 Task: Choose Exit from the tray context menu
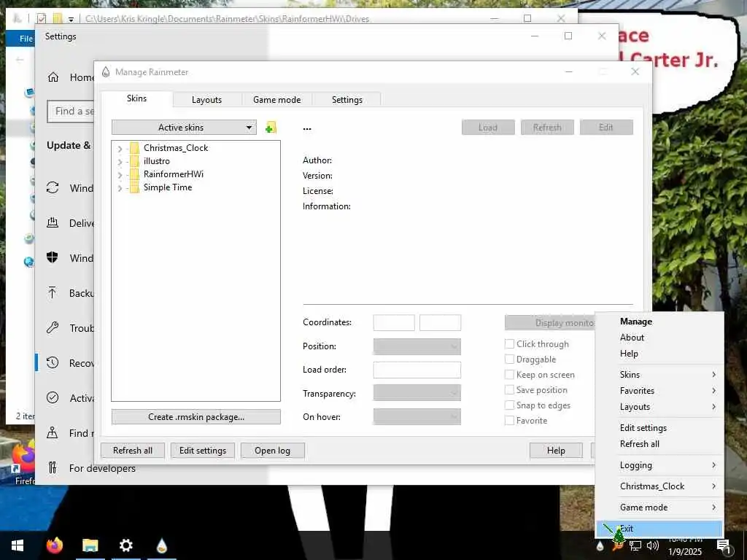[659, 528]
